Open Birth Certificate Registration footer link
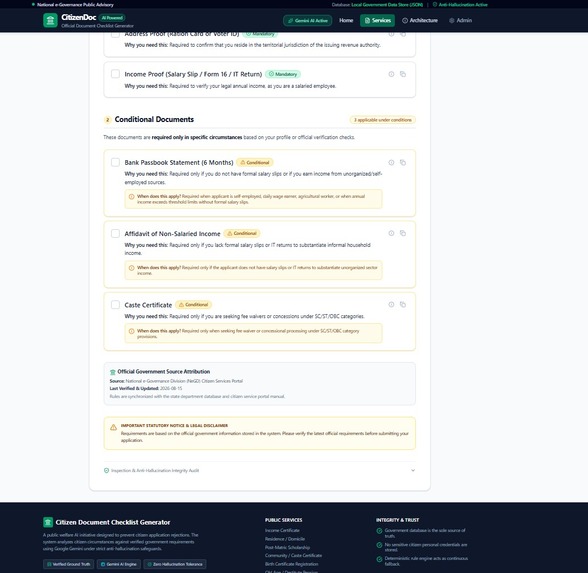Viewport: 588px width, 573px height. click(291, 564)
